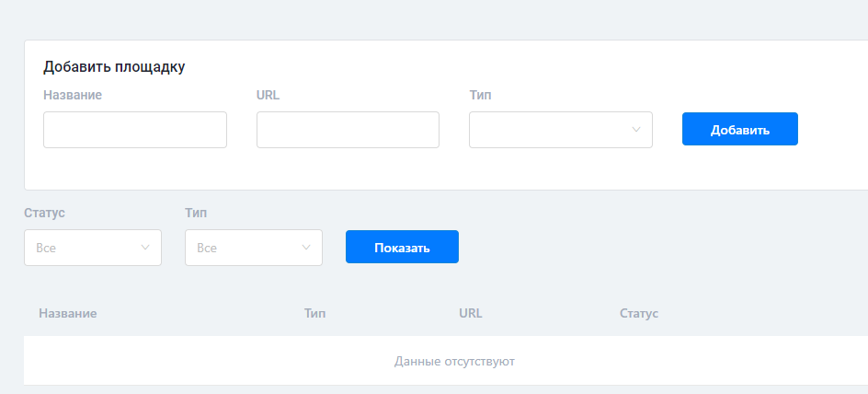
Task: Click the URL table column header
Action: (x=471, y=314)
